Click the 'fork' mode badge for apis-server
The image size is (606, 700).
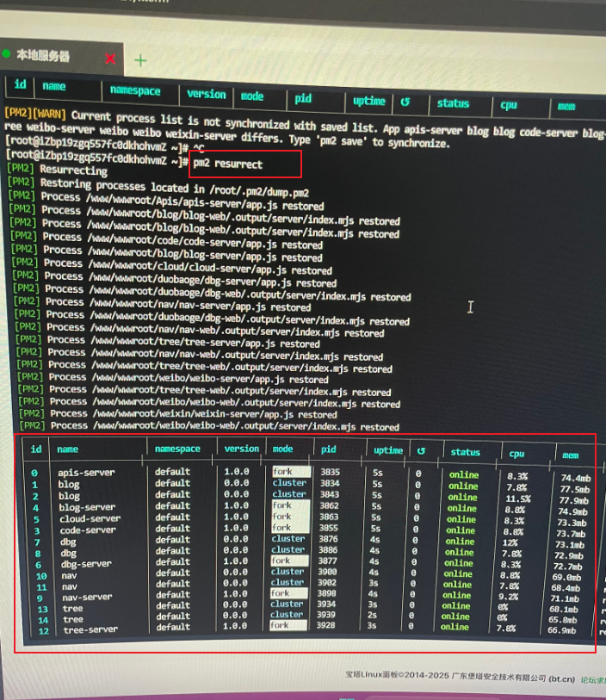(282, 472)
